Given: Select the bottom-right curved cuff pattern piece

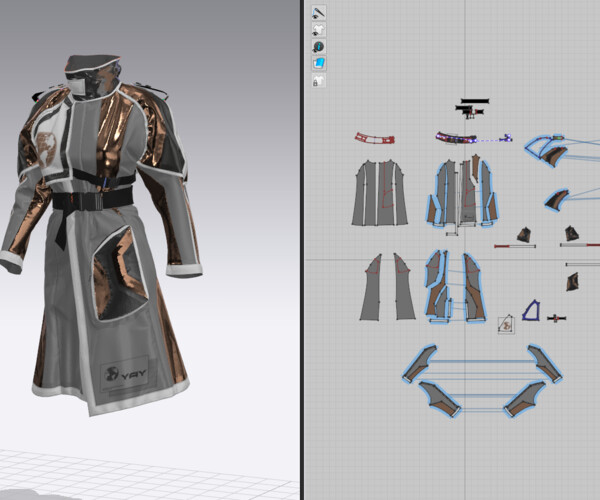Looking at the screenshot, I should tap(525, 399).
